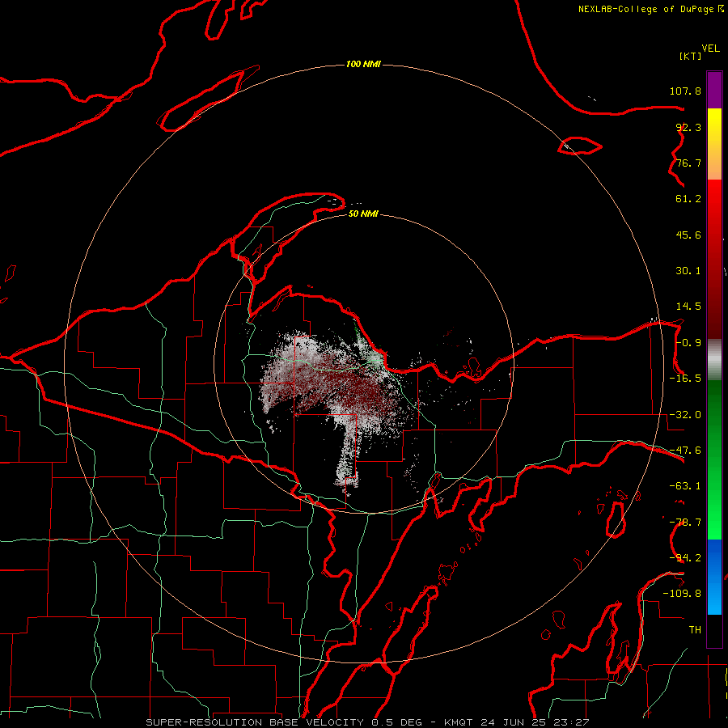Click the 30.1 velocity scale value
Image resolution: width=728 pixels, height=728 pixels.
(x=688, y=271)
